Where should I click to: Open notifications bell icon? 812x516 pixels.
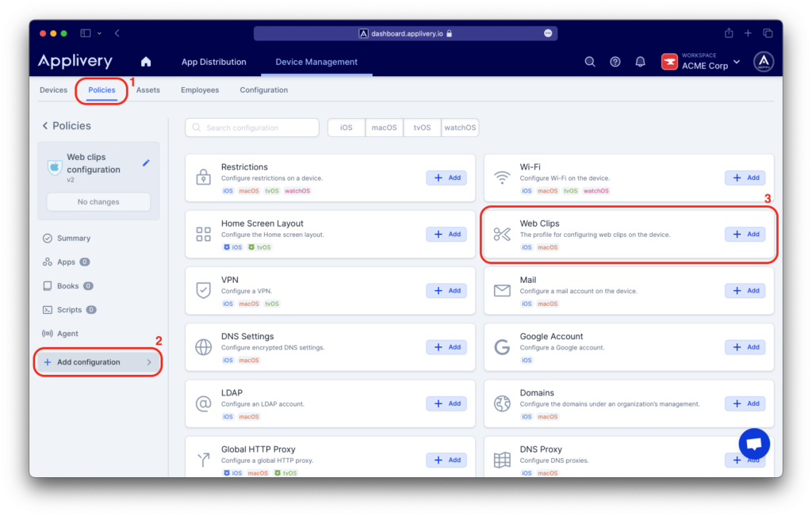[x=641, y=62]
